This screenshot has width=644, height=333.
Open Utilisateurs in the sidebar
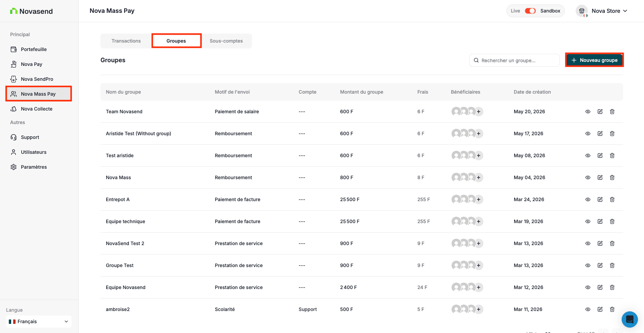39,152
